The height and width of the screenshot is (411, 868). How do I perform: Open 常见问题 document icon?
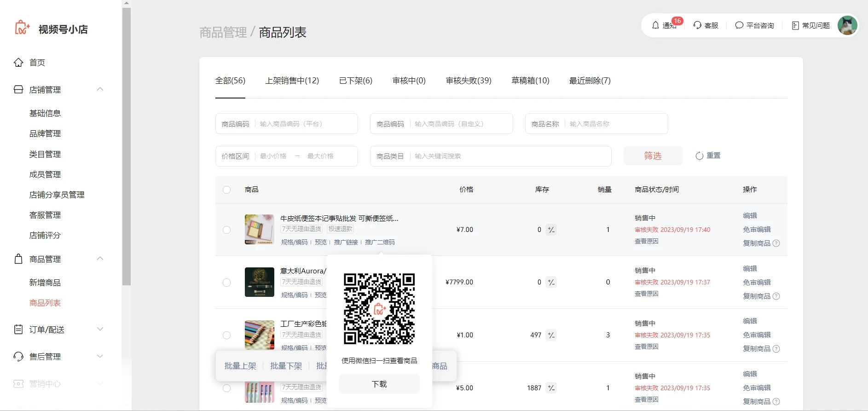pyautogui.click(x=795, y=25)
